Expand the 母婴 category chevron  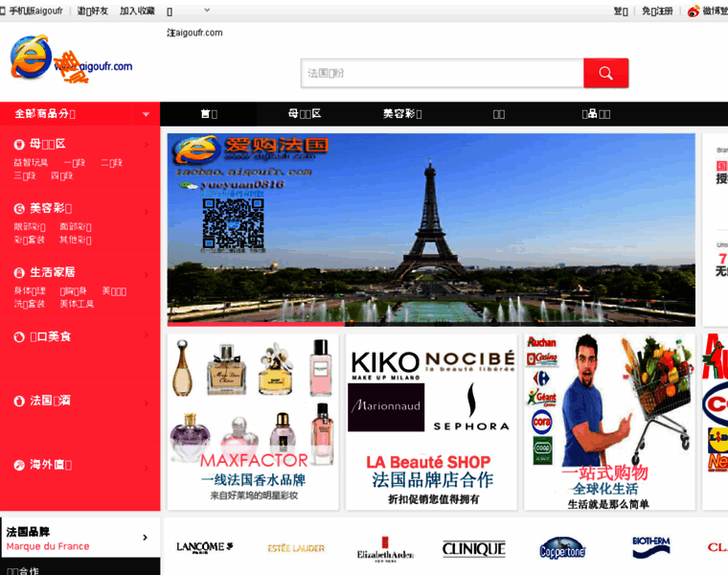tap(147, 145)
